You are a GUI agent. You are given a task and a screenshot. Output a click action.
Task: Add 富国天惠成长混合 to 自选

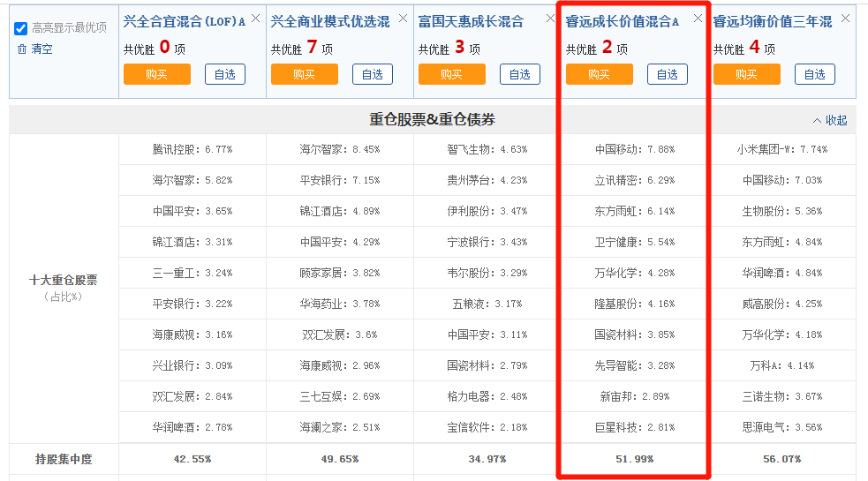[520, 74]
